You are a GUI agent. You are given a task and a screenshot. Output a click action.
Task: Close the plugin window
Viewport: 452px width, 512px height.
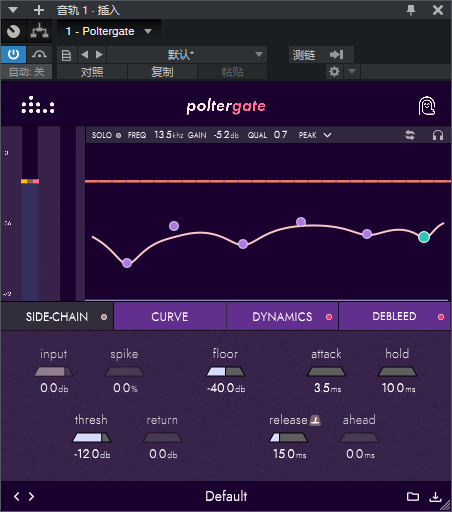point(438,10)
